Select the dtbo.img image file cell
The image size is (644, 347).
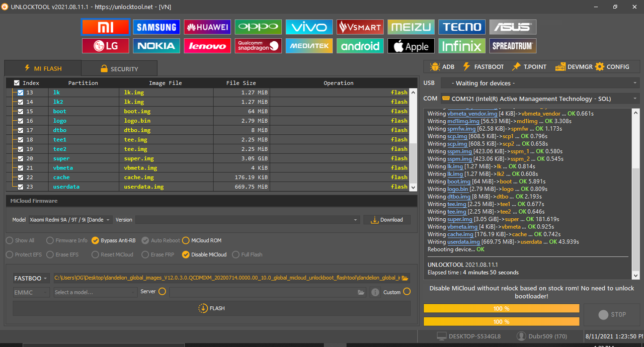[166, 130]
